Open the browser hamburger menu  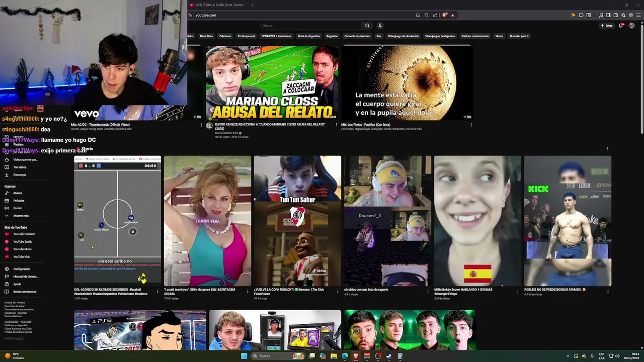(x=638, y=15)
